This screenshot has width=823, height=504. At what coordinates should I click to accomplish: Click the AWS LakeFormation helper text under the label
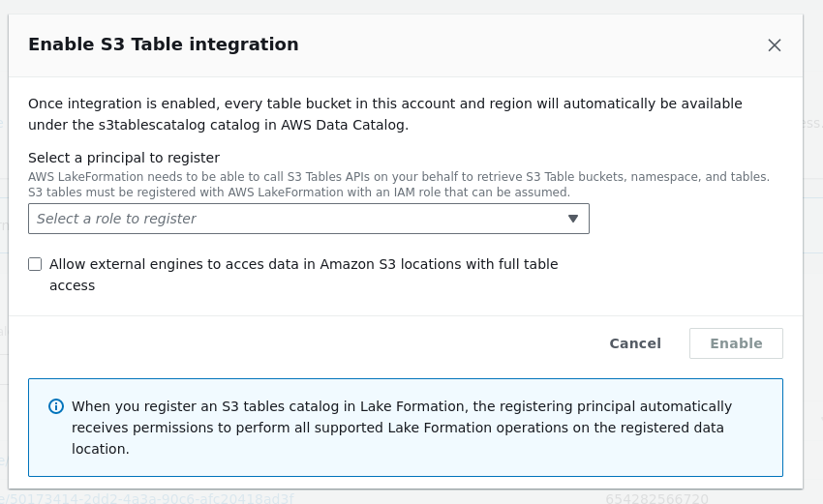pos(398,176)
